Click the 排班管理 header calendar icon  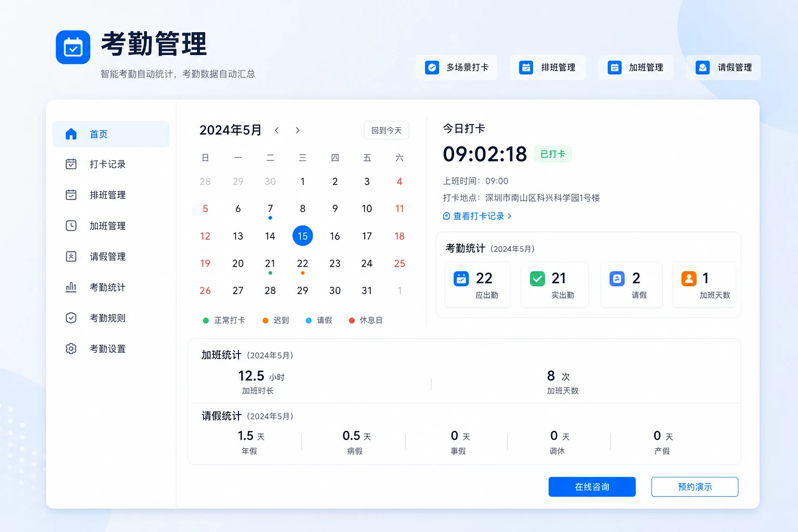pos(526,68)
